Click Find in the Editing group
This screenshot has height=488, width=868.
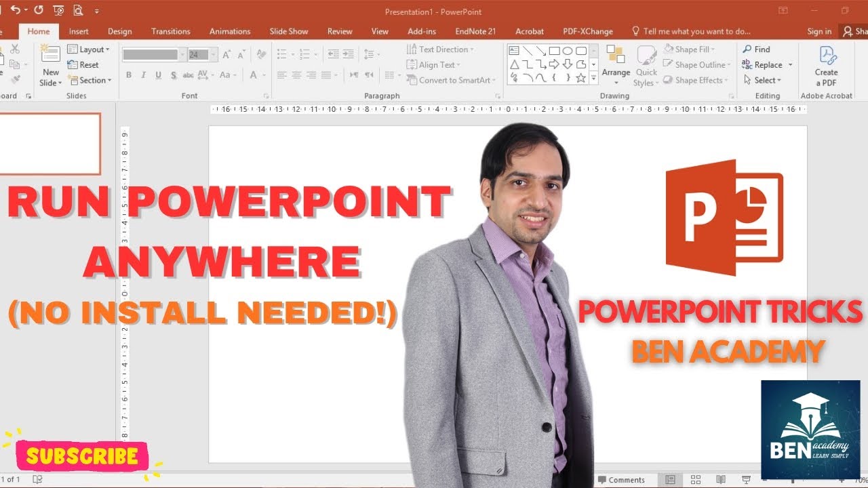coord(756,49)
